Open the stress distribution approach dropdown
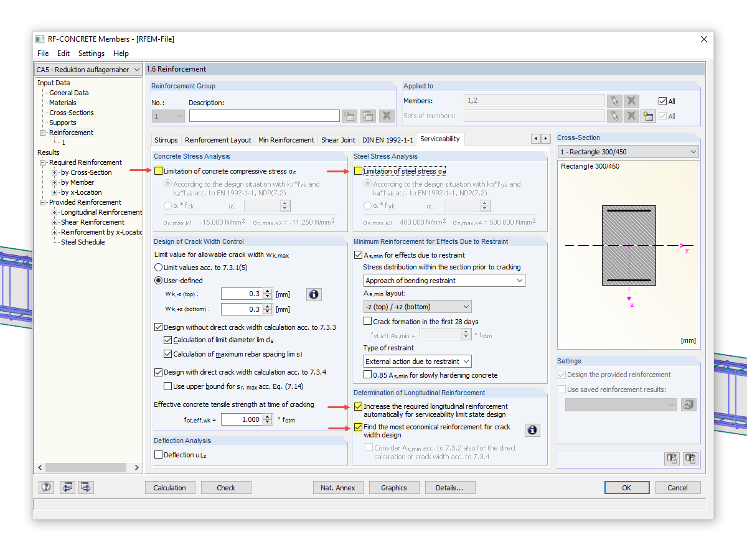This screenshot has height=560, width=747. pyautogui.click(x=444, y=281)
